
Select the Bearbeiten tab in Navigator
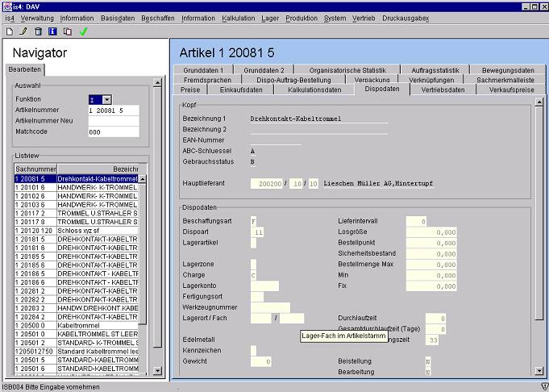[23, 69]
